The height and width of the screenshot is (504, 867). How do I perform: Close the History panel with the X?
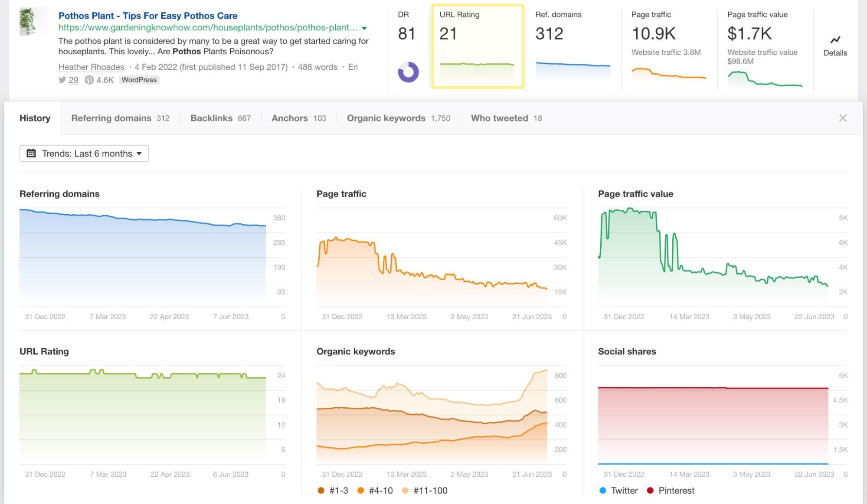click(843, 118)
